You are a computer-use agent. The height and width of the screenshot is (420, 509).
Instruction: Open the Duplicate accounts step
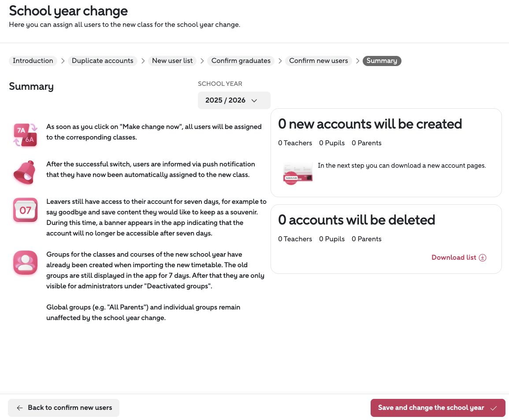103,61
